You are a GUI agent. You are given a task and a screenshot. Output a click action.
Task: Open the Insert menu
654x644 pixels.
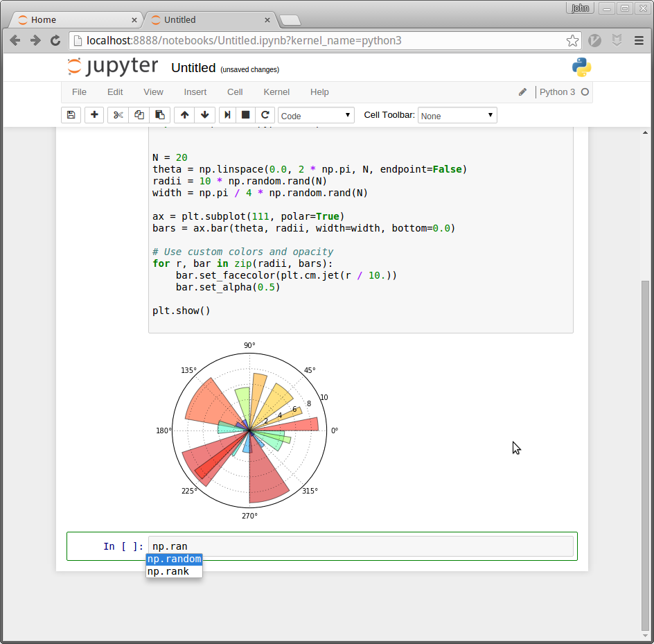tap(195, 92)
